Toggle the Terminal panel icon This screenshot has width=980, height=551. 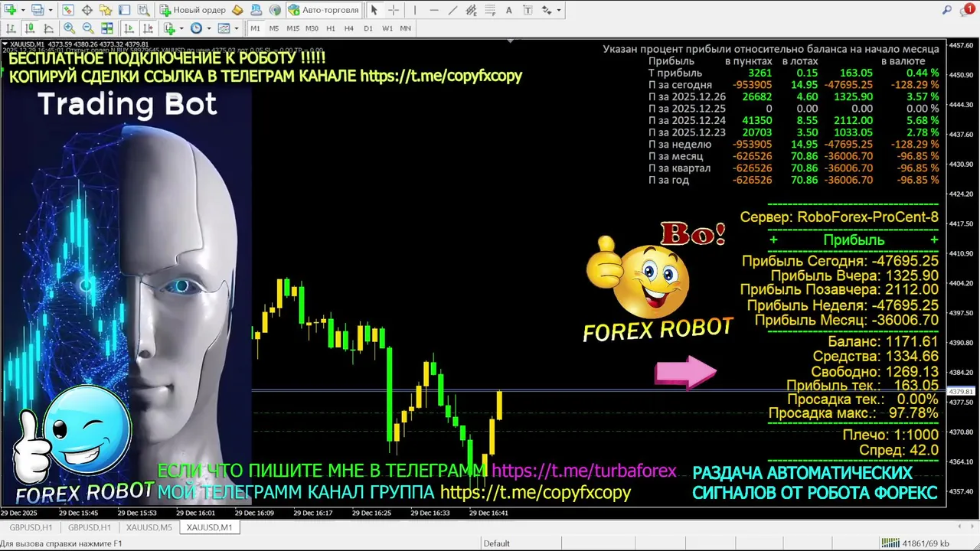point(125,10)
